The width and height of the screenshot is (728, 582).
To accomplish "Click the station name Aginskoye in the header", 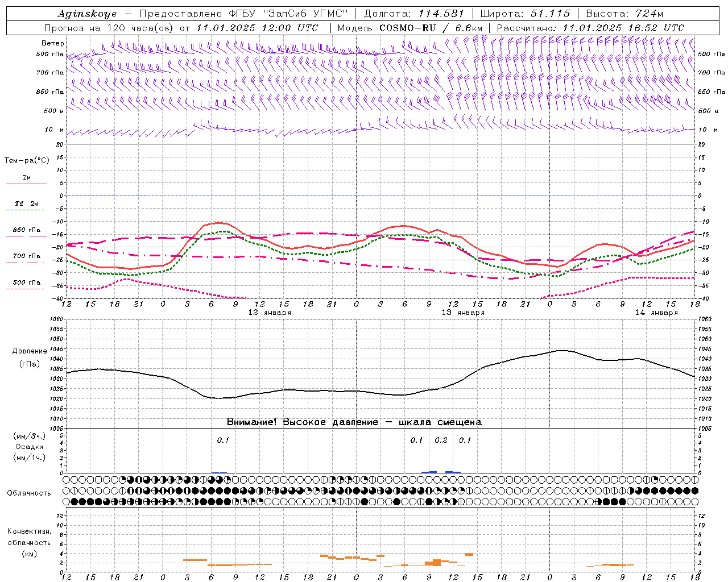I will click(88, 14).
